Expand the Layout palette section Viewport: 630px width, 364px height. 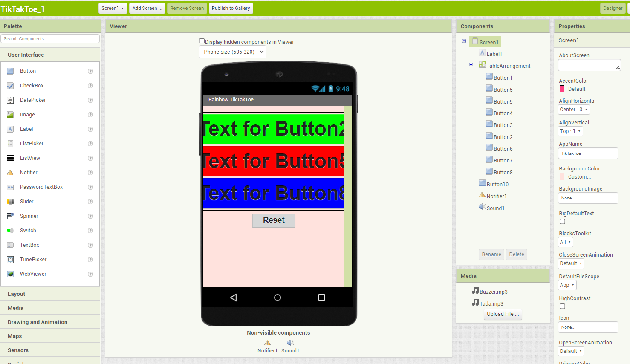[16, 294]
